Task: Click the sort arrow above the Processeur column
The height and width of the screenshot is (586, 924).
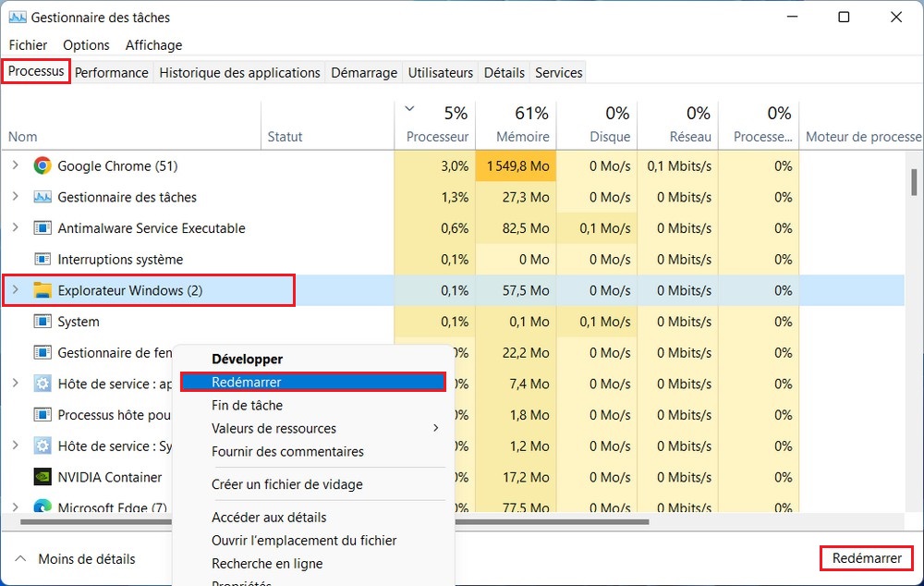Action: tap(409, 108)
